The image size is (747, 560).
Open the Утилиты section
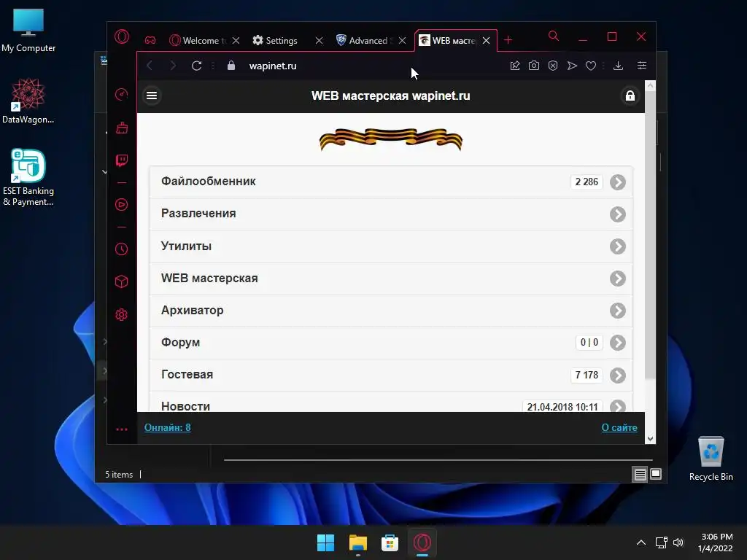pyautogui.click(x=391, y=246)
